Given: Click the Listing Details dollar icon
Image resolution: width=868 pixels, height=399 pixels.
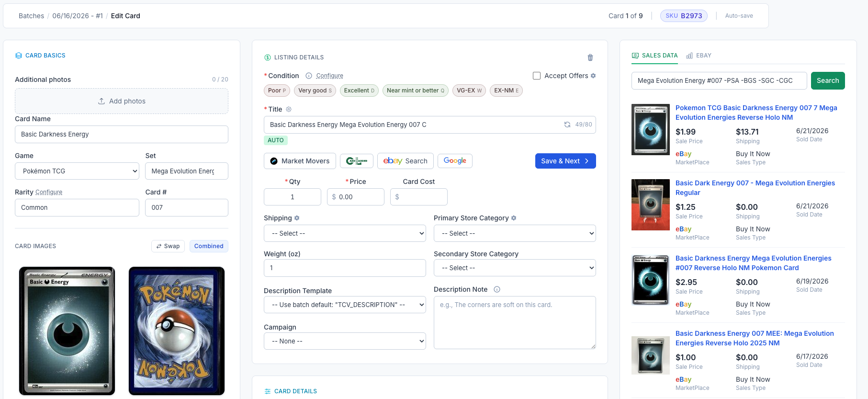Looking at the screenshot, I should (x=268, y=57).
